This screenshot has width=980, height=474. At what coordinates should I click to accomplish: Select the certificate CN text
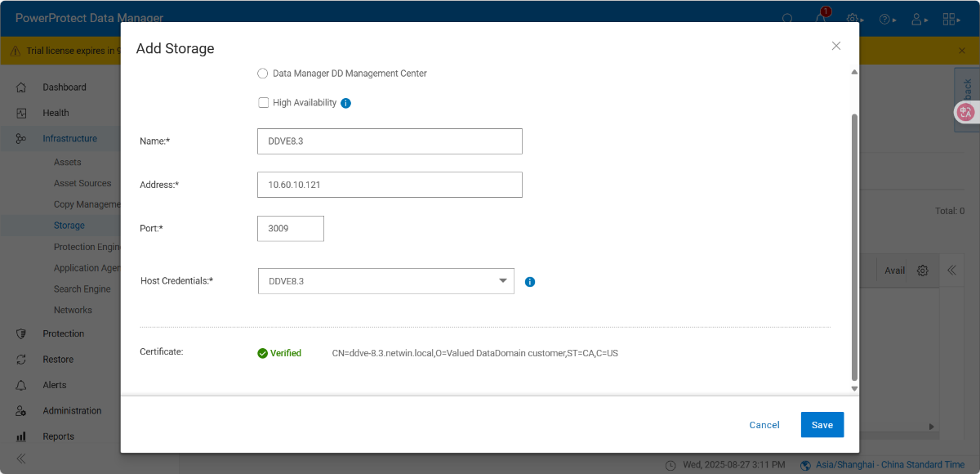pyautogui.click(x=474, y=353)
